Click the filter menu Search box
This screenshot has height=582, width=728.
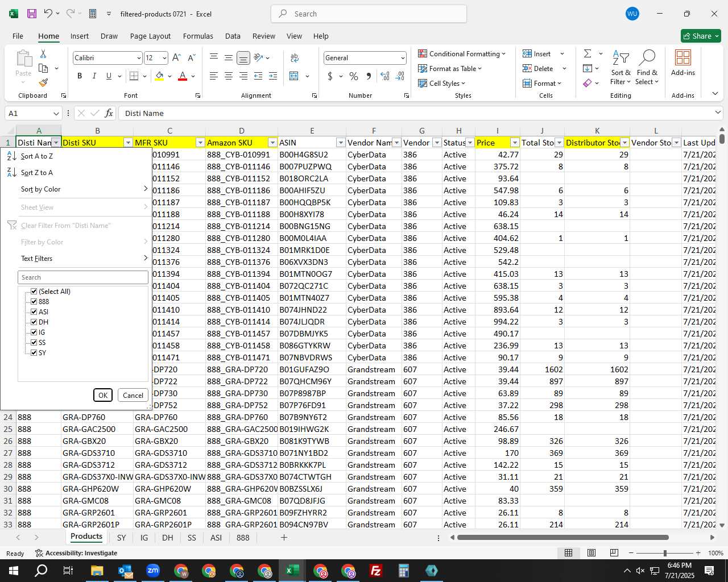83,277
